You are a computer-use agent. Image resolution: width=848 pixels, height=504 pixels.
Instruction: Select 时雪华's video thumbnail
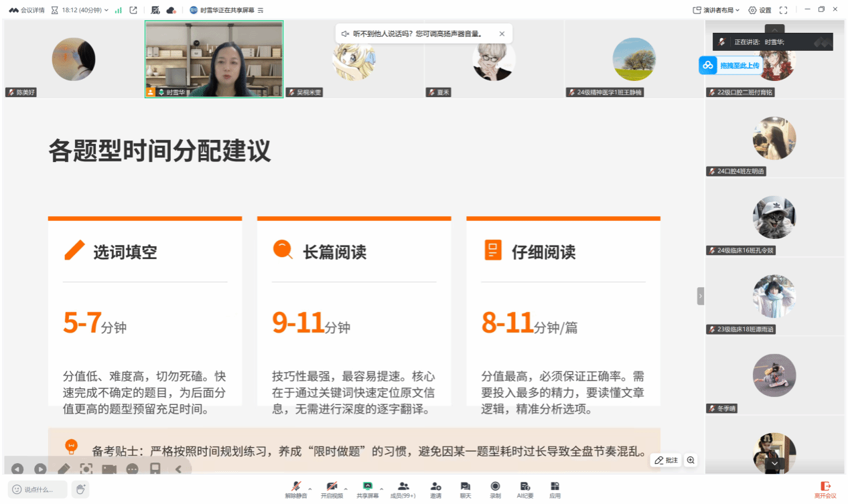tap(214, 59)
